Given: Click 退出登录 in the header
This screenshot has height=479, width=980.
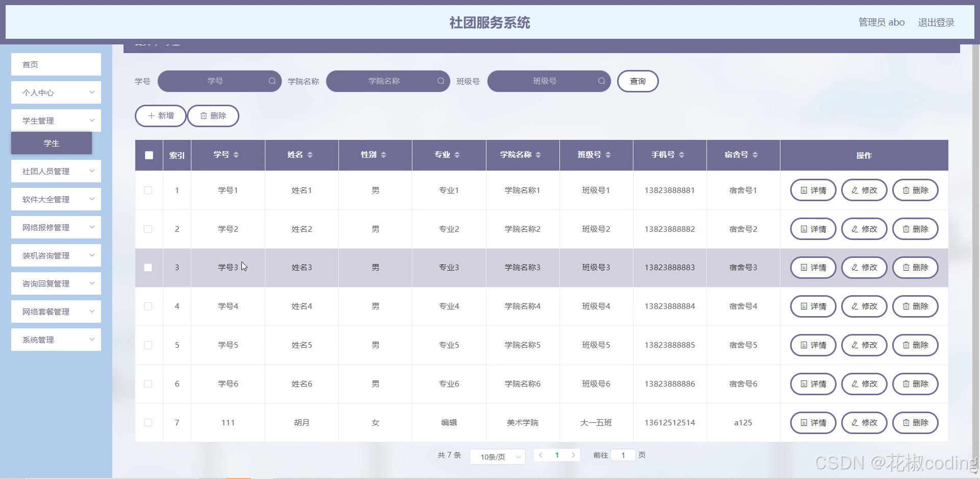Looking at the screenshot, I should (936, 22).
